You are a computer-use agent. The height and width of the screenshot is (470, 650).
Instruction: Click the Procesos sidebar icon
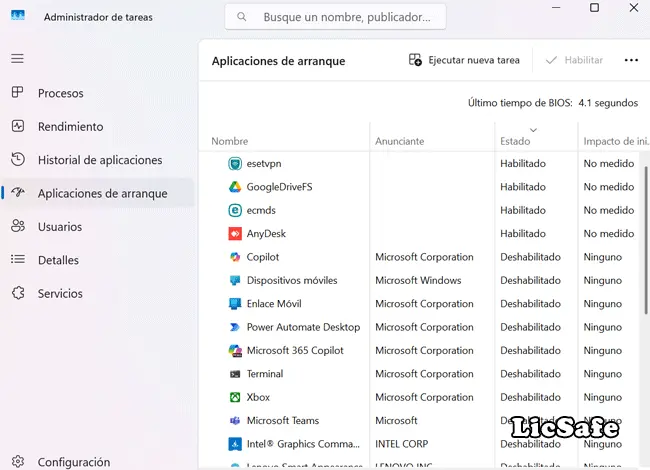point(17,92)
